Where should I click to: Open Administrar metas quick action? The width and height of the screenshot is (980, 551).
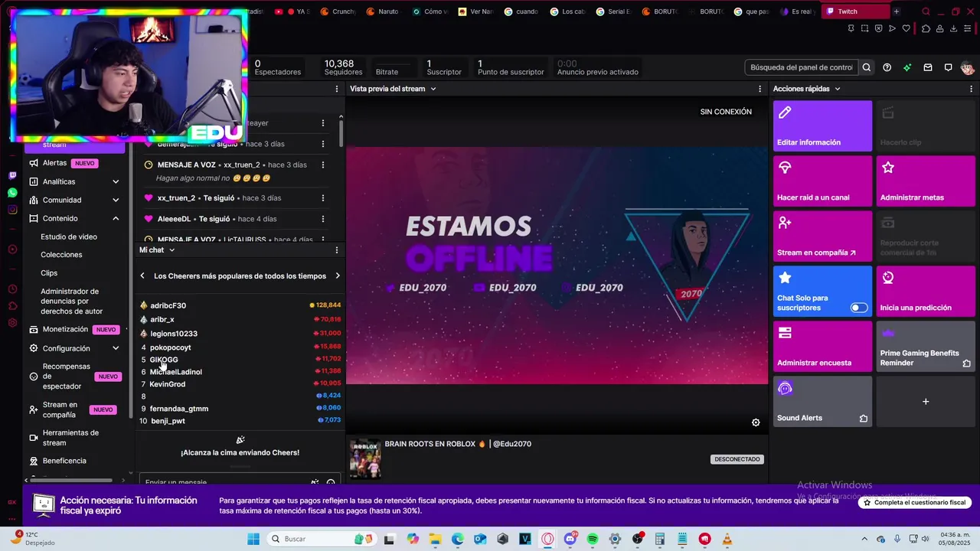point(926,181)
